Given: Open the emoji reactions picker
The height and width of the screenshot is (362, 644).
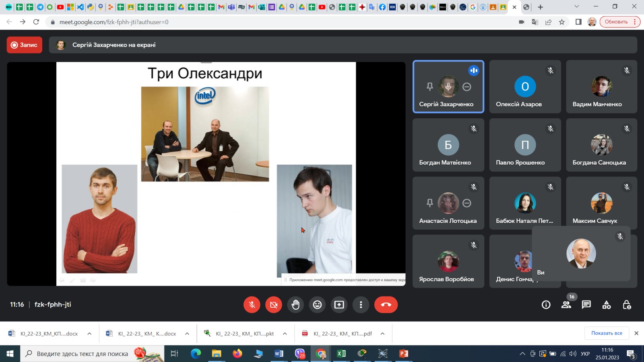Looking at the screenshot, I should [x=317, y=304].
